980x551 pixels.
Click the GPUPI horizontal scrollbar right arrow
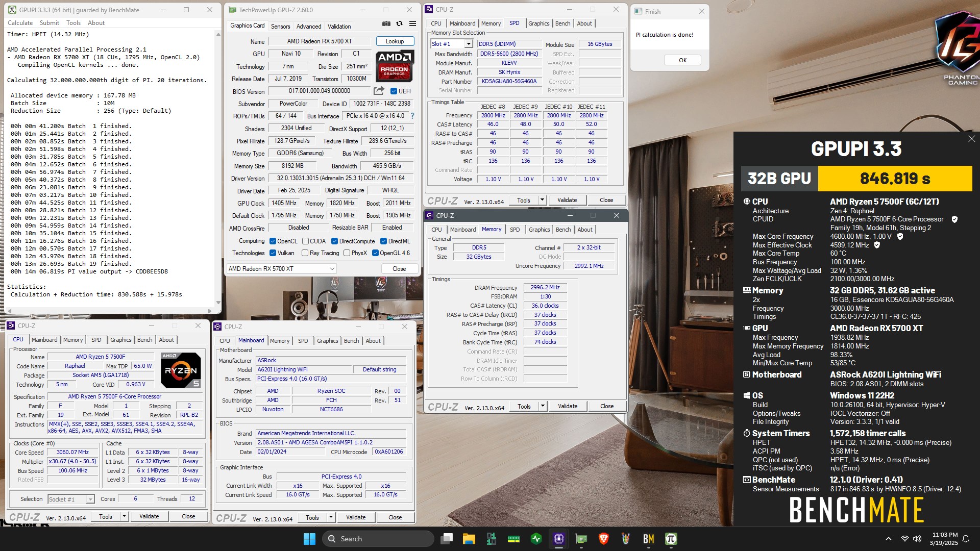(x=210, y=311)
